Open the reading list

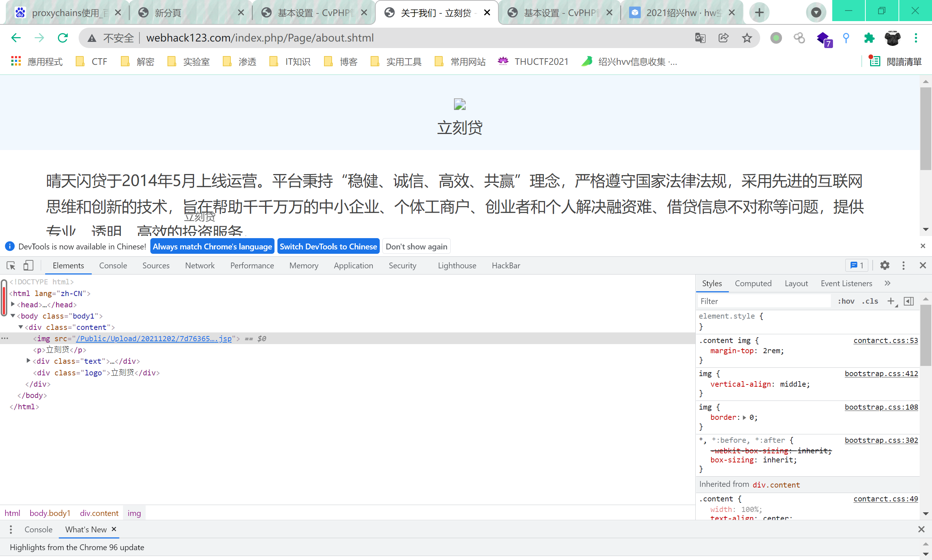[895, 61]
